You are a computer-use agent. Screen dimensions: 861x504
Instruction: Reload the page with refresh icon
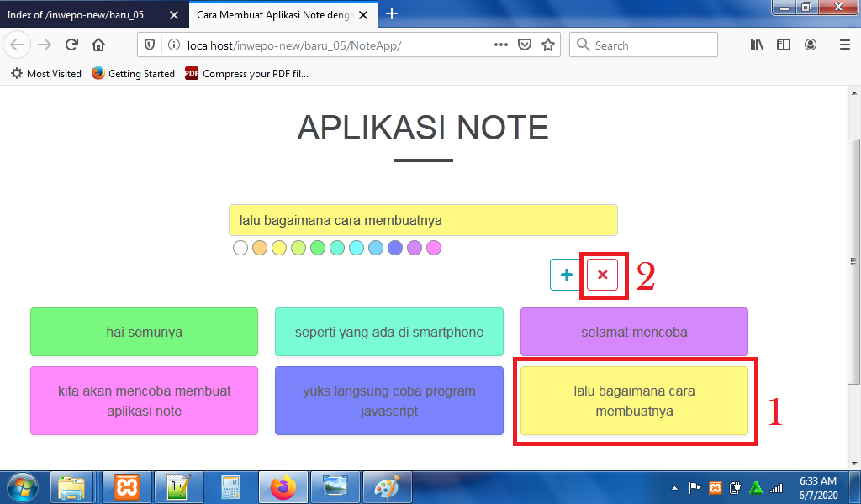click(72, 45)
